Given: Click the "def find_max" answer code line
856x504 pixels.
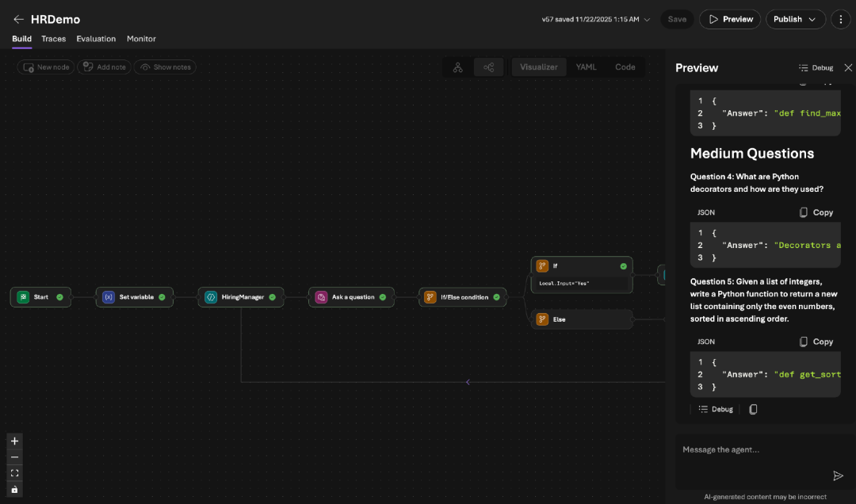Looking at the screenshot, I should tap(781, 113).
